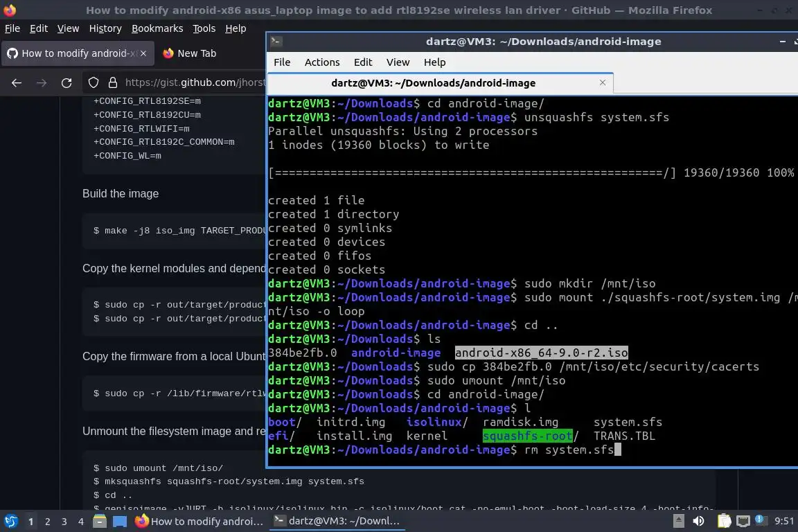Open Firefox Edit menu
798x532 pixels.
[x=39, y=28]
